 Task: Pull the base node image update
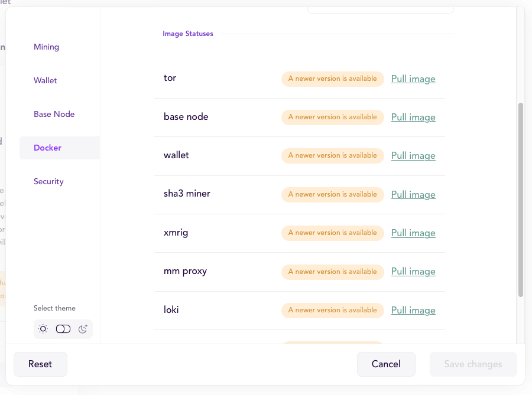tap(413, 117)
